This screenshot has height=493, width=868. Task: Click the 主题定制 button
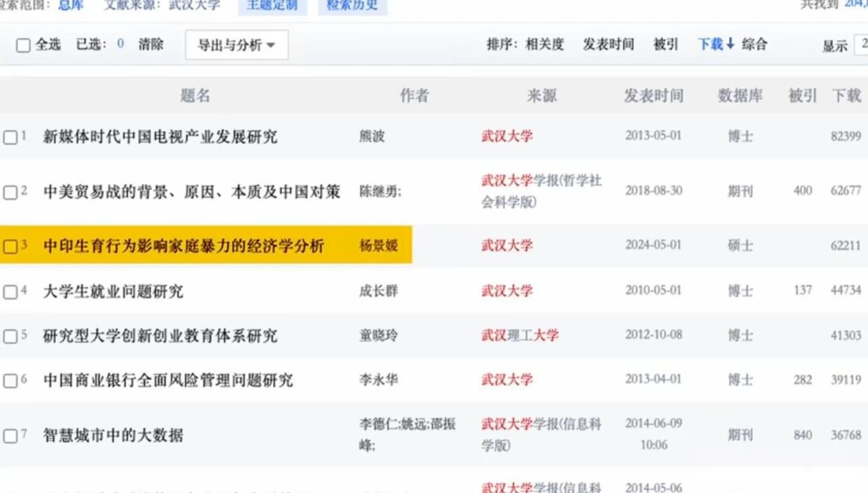pos(272,6)
